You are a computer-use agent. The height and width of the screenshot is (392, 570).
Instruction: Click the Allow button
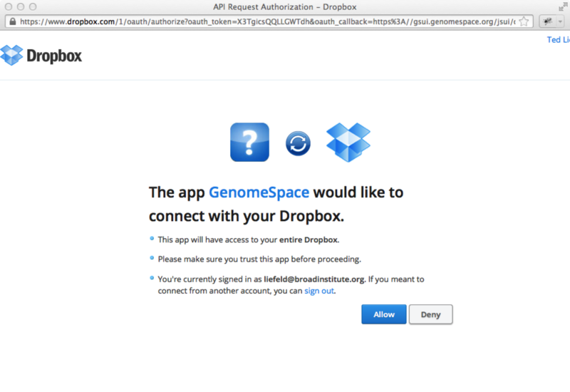383,314
